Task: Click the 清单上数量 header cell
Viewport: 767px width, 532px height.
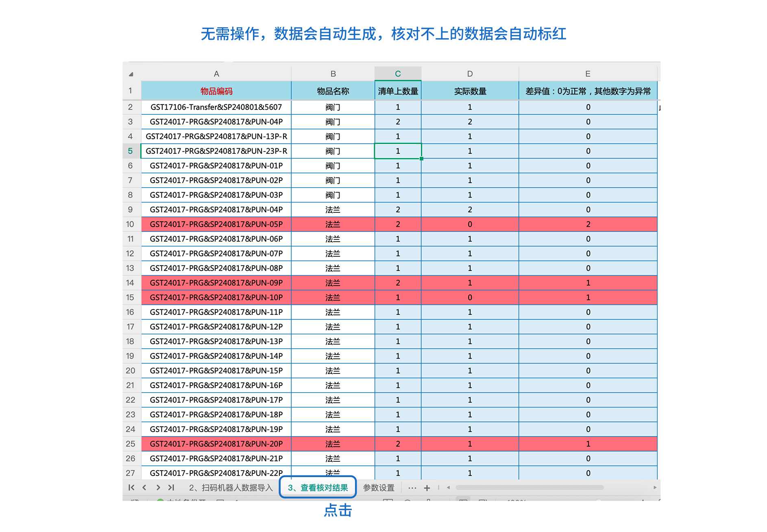Action: 398,91
